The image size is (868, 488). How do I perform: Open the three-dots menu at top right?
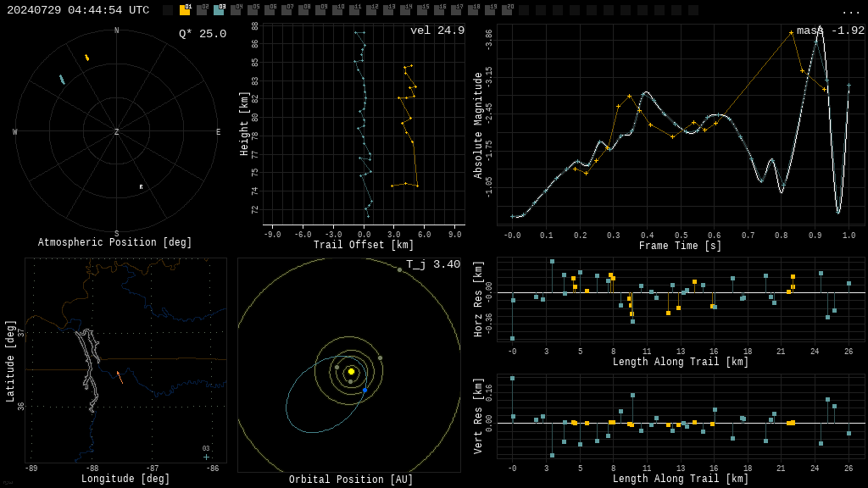coord(850,11)
